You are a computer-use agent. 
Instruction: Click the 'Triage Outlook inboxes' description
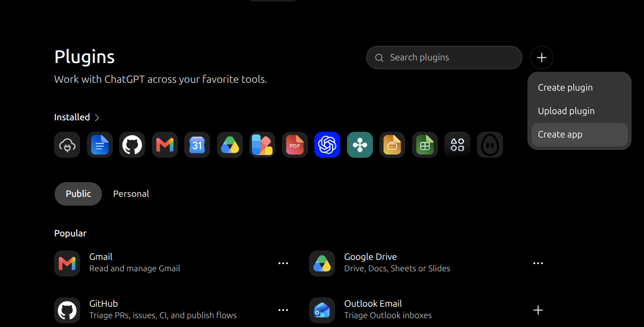coord(388,316)
